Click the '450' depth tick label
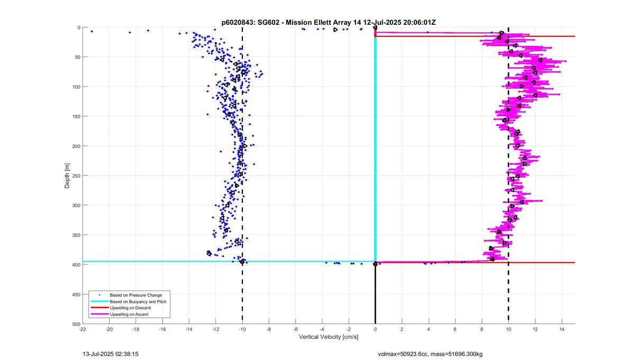 pyautogui.click(x=76, y=294)
